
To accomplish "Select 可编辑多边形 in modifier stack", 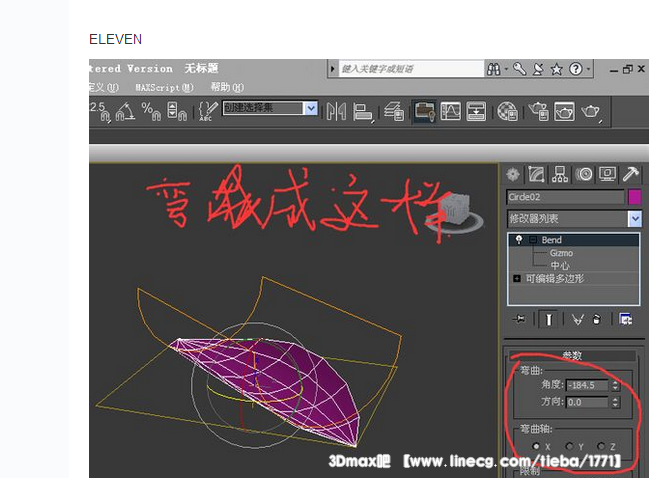I will (x=555, y=279).
